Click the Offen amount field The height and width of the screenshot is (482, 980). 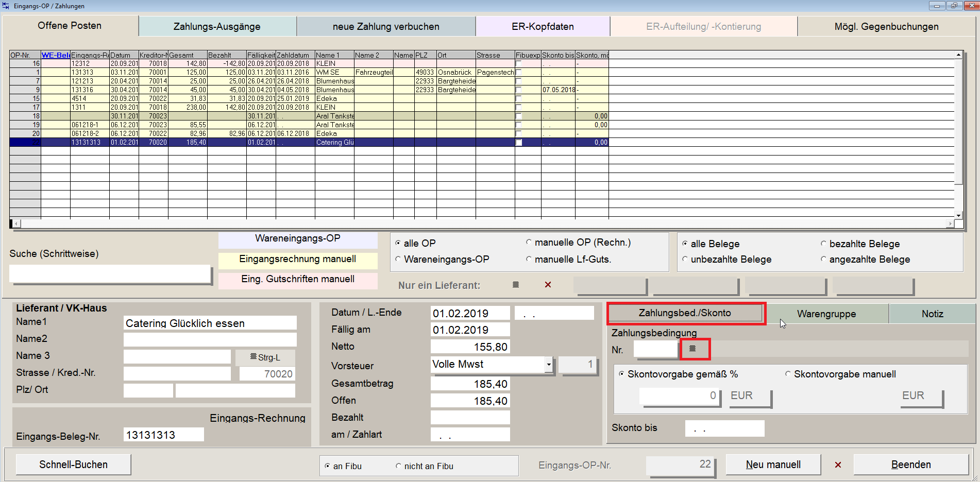click(x=470, y=401)
